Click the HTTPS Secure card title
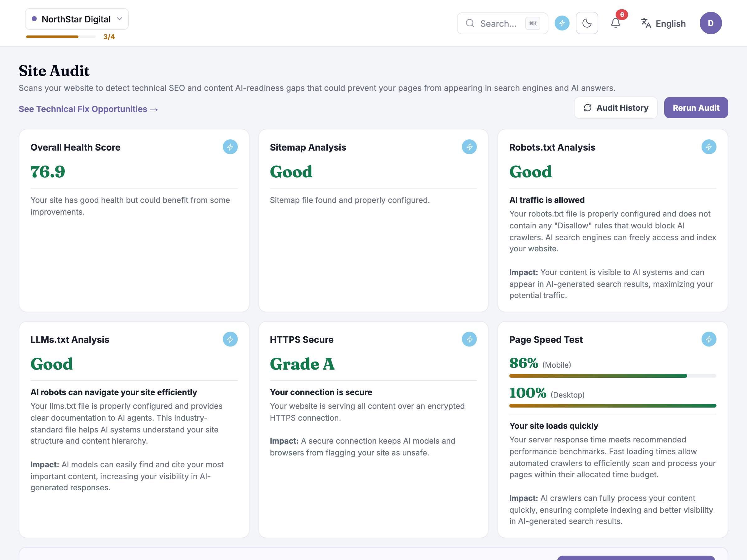The image size is (747, 560). click(302, 340)
